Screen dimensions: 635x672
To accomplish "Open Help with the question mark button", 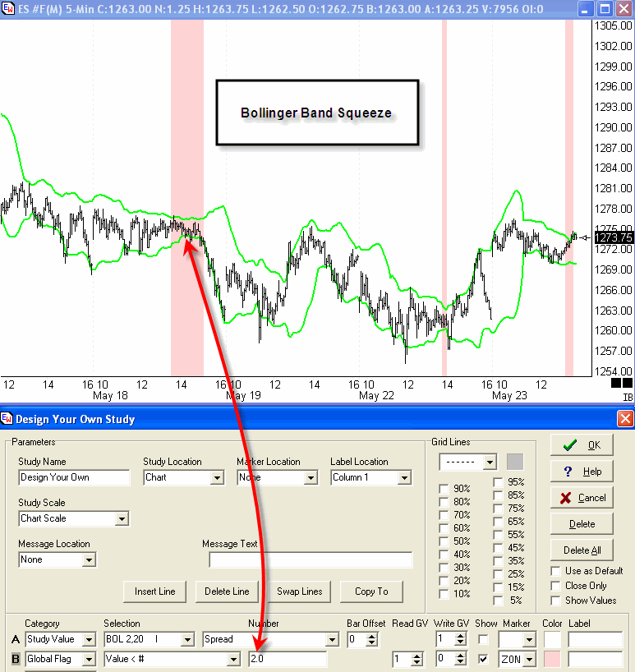I will [x=582, y=472].
